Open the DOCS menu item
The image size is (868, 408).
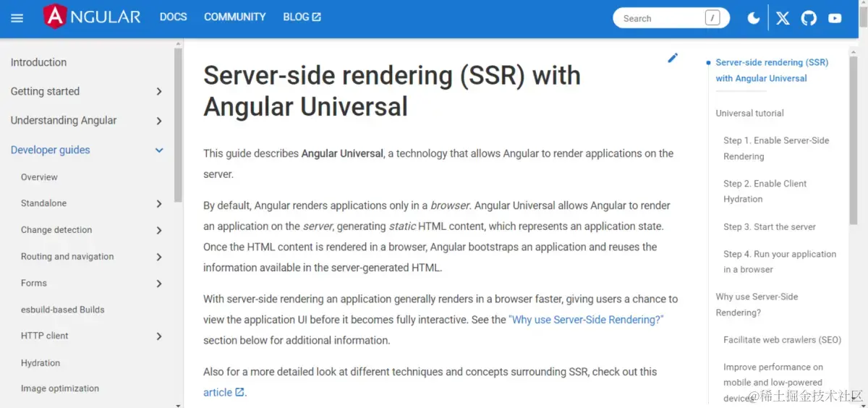174,17
